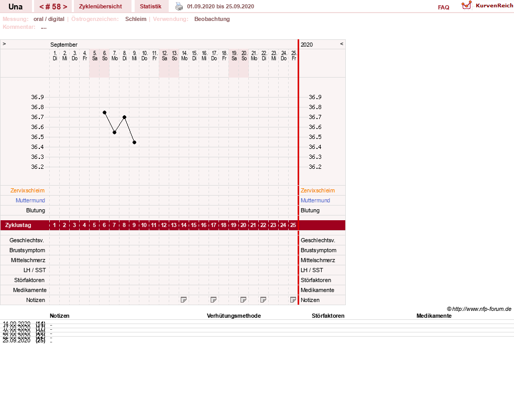Select the Una profile tab
Image resolution: width=514 pixels, height=420 pixels.
[15, 7]
